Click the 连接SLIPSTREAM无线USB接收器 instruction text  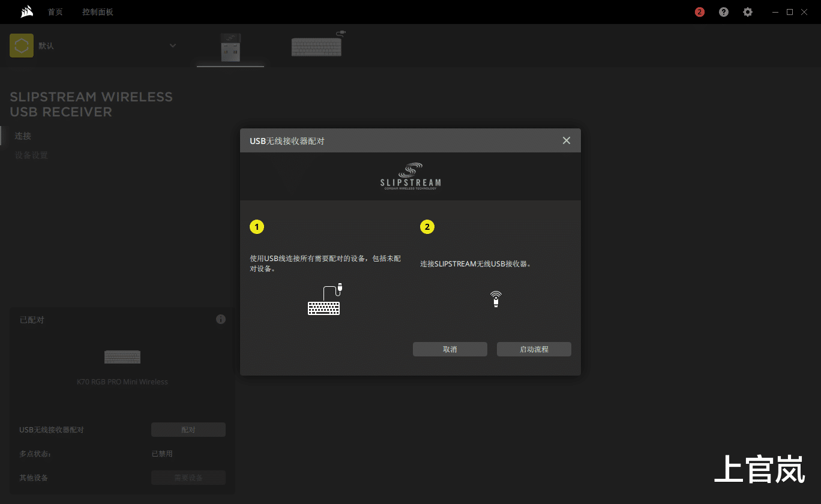click(x=476, y=264)
